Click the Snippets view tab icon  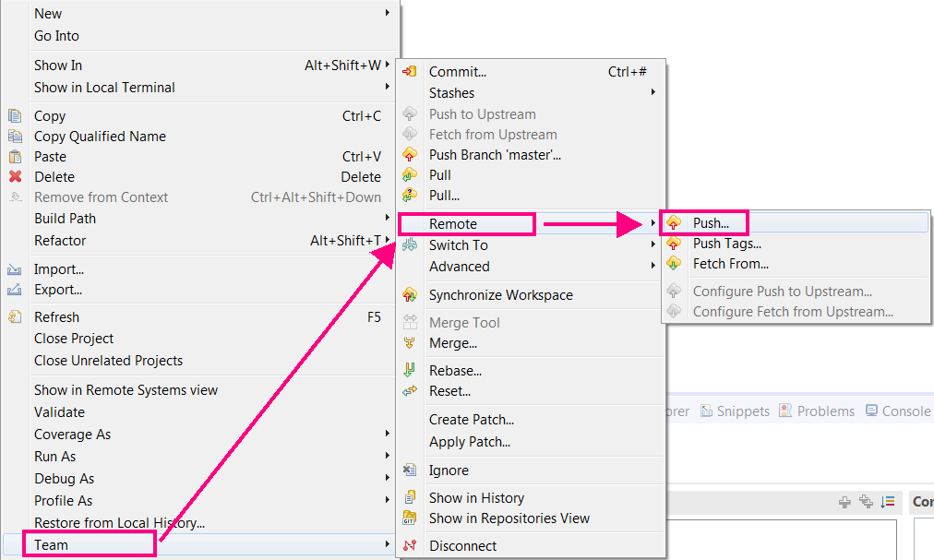pos(706,411)
